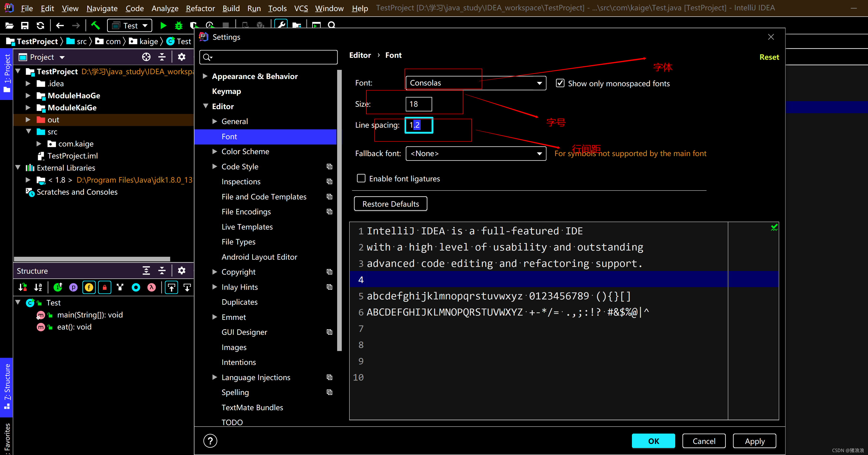This screenshot has width=868, height=455.
Task: Uncheck Show only monospaced fonts
Action: (560, 83)
